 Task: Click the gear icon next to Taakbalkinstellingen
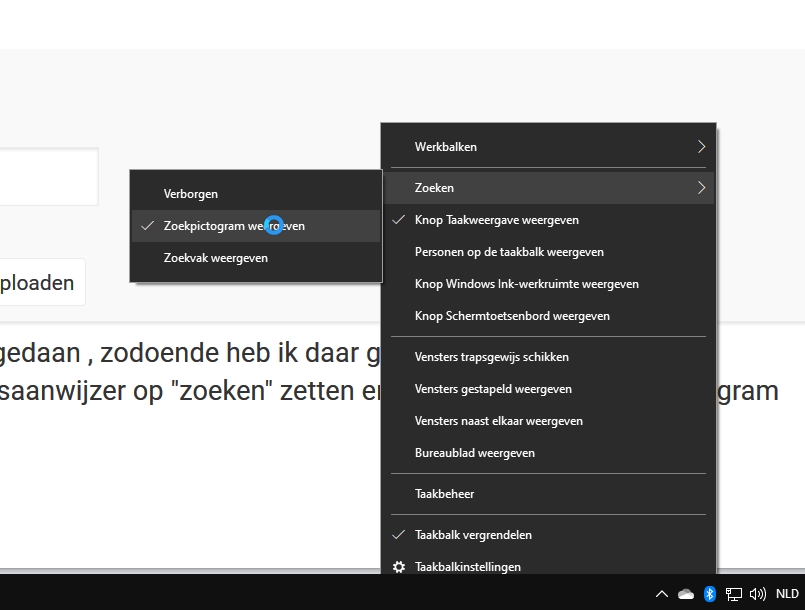(x=399, y=567)
